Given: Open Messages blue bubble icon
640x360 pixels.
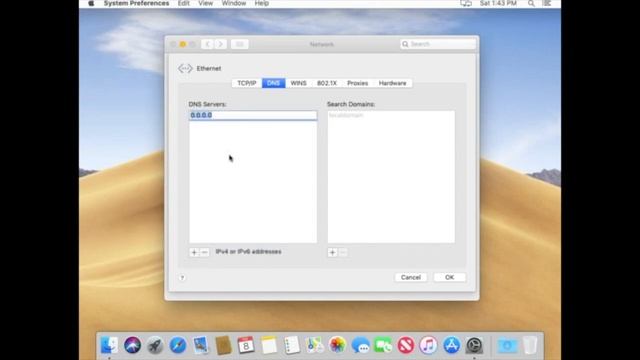Looking at the screenshot, I should [360, 345].
